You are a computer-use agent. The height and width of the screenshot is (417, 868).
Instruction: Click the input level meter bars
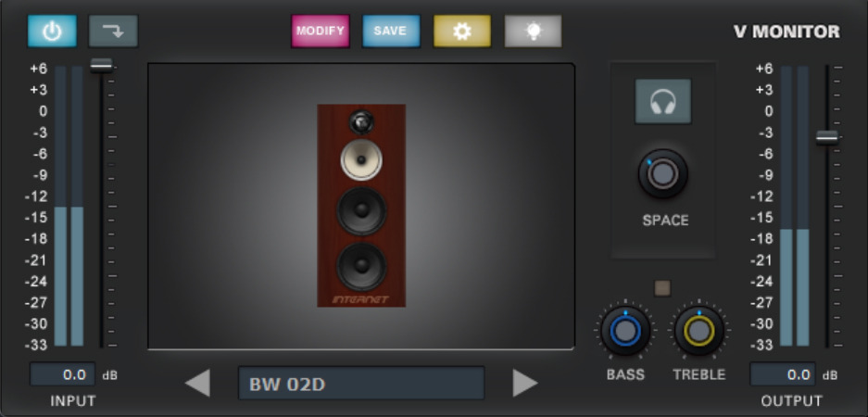tap(69, 206)
